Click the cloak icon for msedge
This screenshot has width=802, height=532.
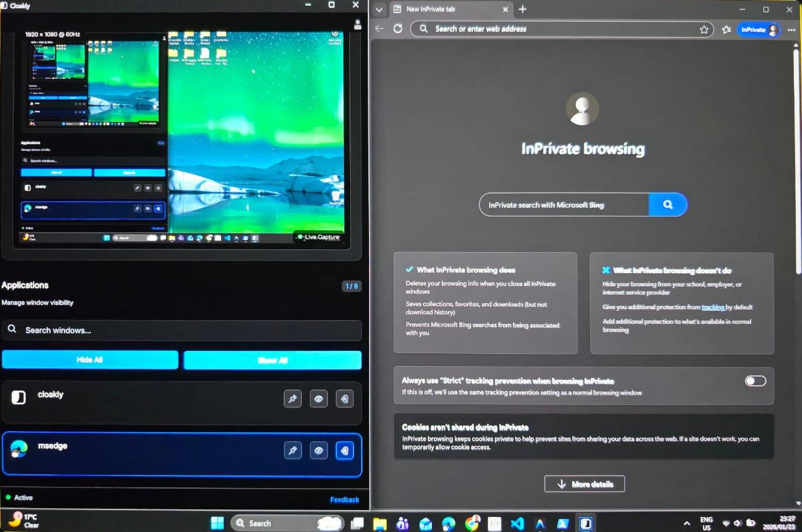click(345, 451)
